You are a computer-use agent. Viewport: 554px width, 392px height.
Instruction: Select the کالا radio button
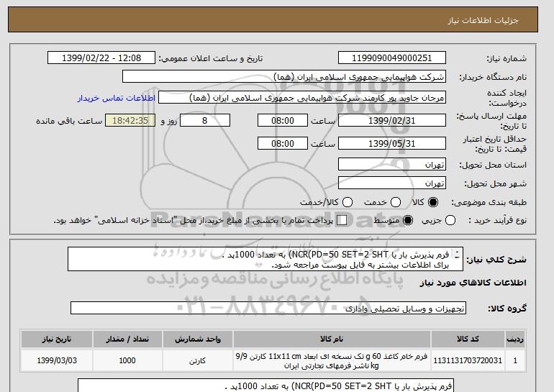point(433,202)
